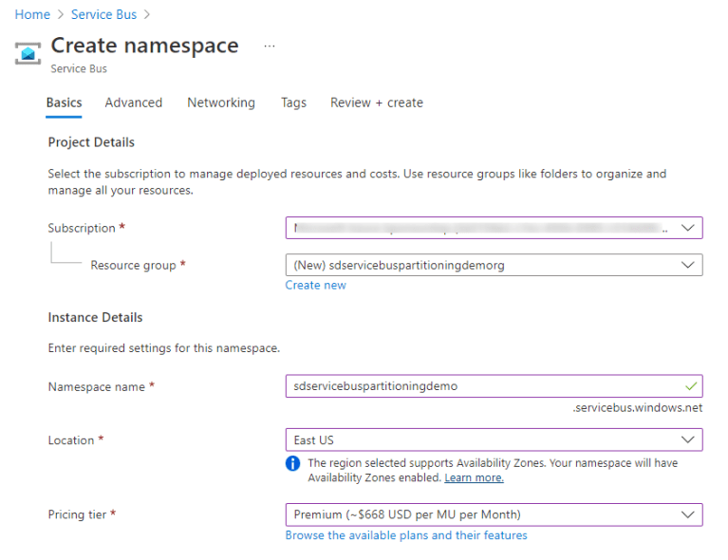The height and width of the screenshot is (560, 728).
Task: Click the green namespace validation checkmark
Action: (x=691, y=386)
